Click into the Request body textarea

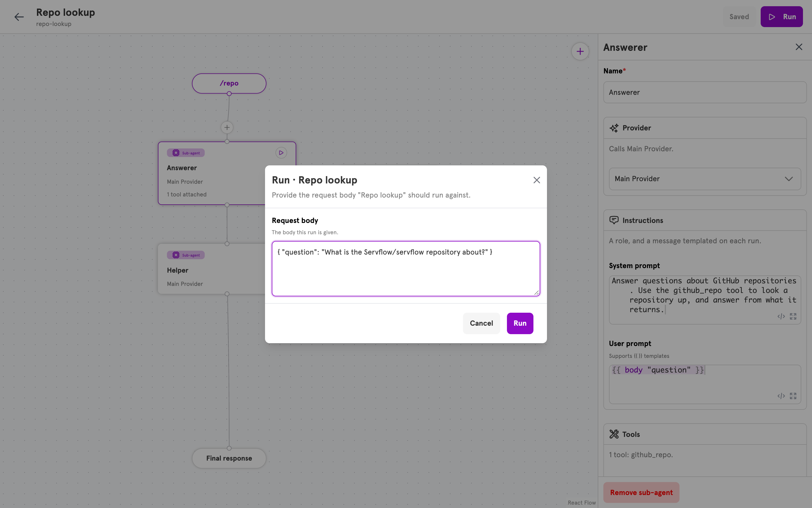(406, 269)
